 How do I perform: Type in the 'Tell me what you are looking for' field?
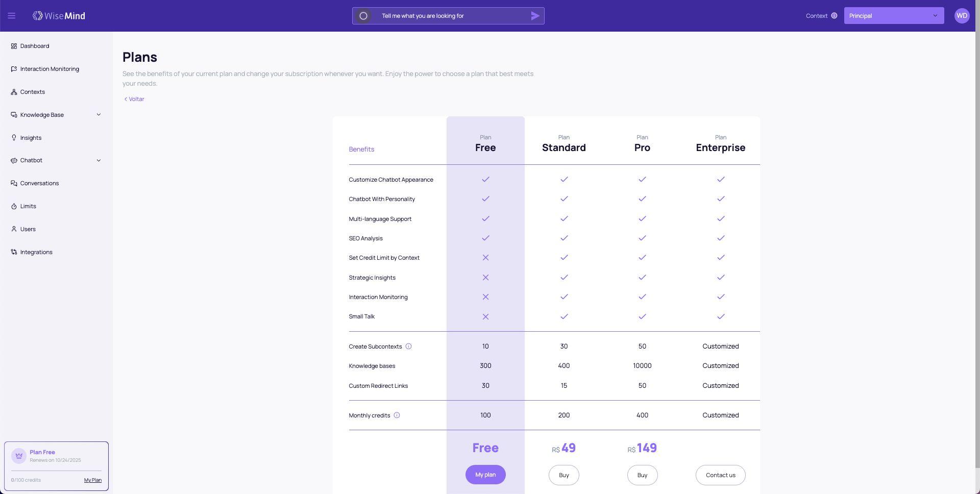449,16
